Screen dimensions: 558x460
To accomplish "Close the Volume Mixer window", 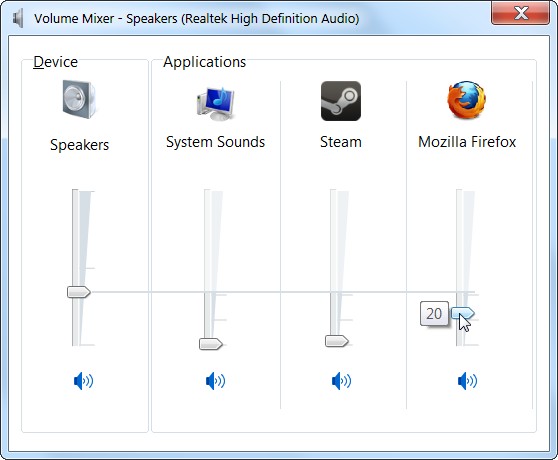I will pyautogui.click(x=520, y=14).
